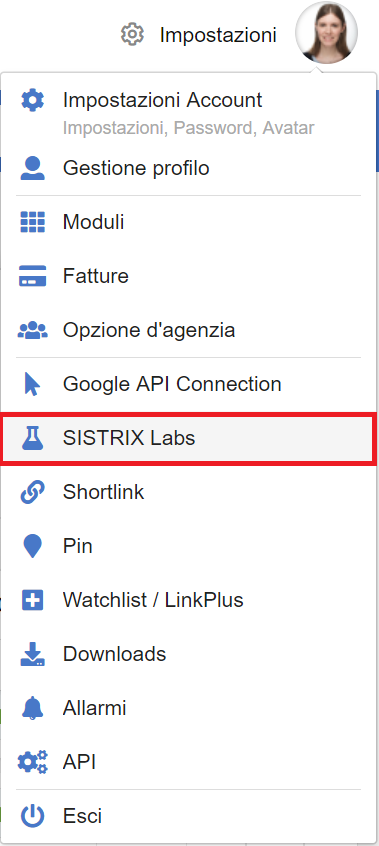
Task: Click the Esci logout text
Action: click(x=82, y=816)
